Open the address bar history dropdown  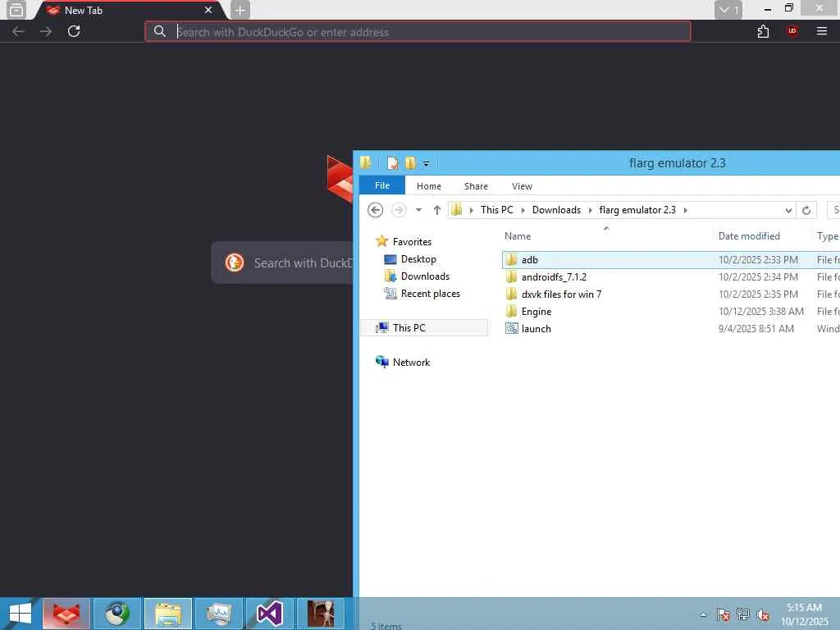(x=788, y=211)
